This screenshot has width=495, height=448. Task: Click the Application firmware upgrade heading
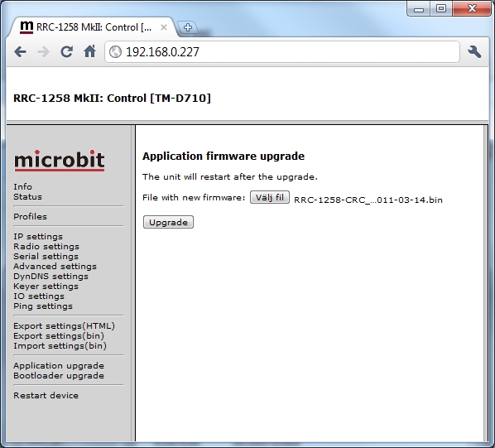tap(223, 156)
